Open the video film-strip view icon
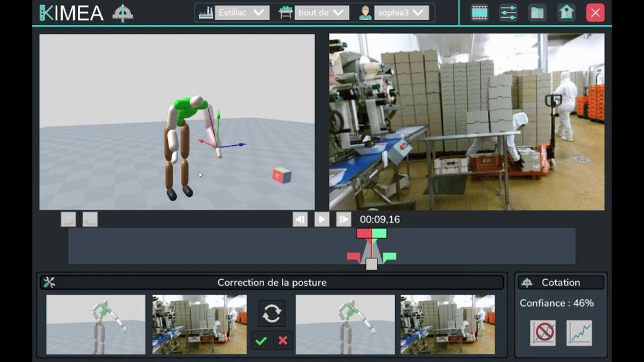644x362 pixels. pos(479,13)
